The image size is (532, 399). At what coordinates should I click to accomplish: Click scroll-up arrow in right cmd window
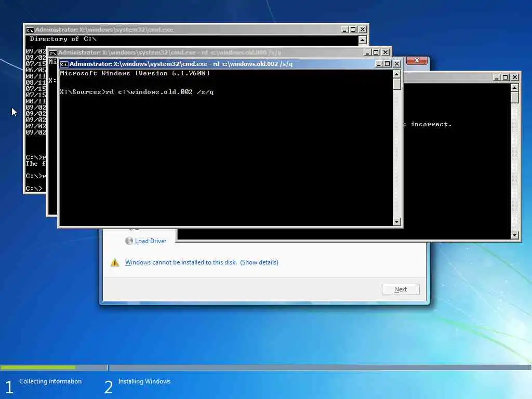click(x=515, y=87)
